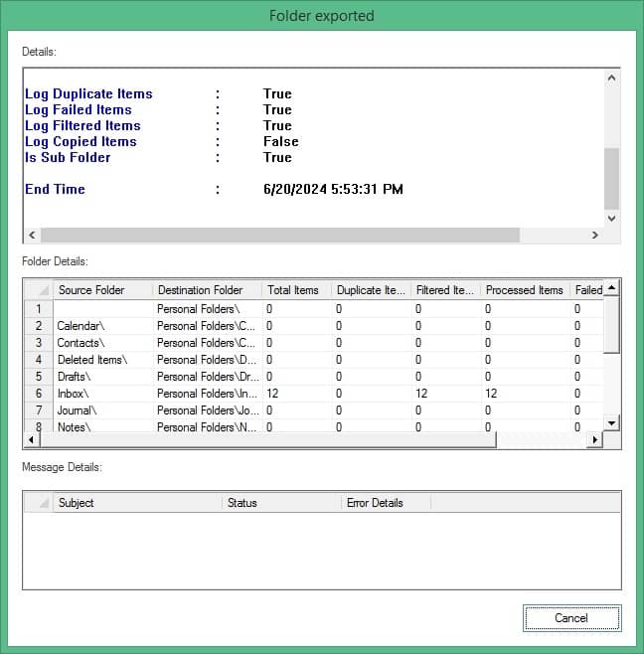The height and width of the screenshot is (654, 644).
Task: Click the Duplicate Items column header
Action: pyautogui.click(x=372, y=290)
